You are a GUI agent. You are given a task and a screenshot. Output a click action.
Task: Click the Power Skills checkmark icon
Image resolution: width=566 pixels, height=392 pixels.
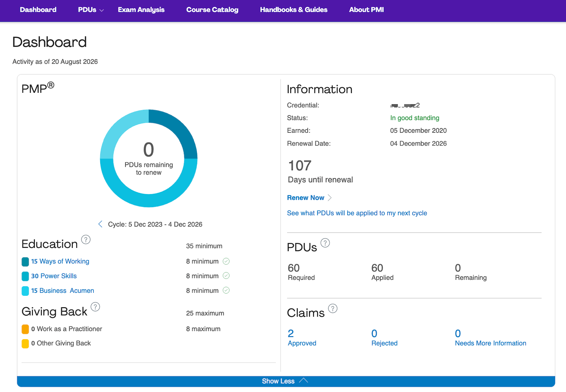click(226, 276)
